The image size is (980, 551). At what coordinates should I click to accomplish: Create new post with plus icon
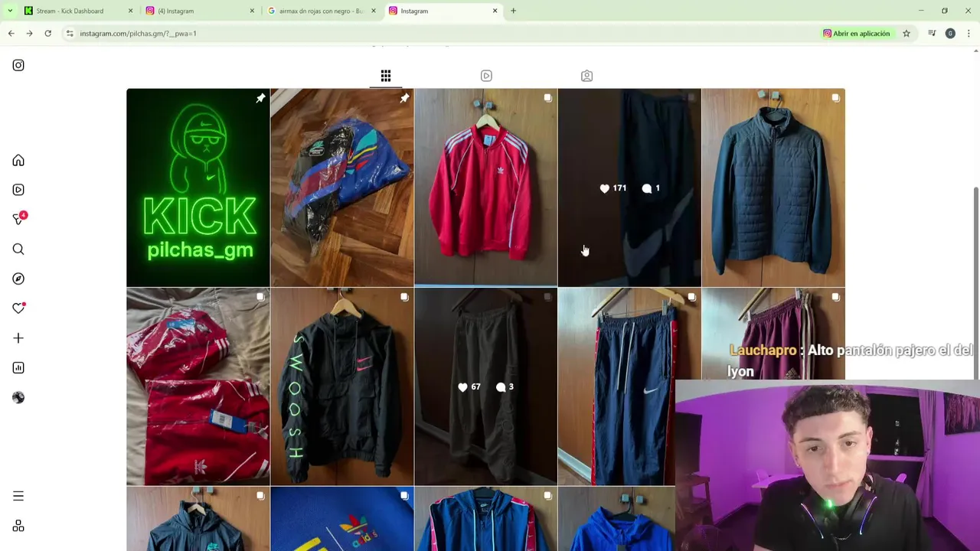tap(18, 338)
